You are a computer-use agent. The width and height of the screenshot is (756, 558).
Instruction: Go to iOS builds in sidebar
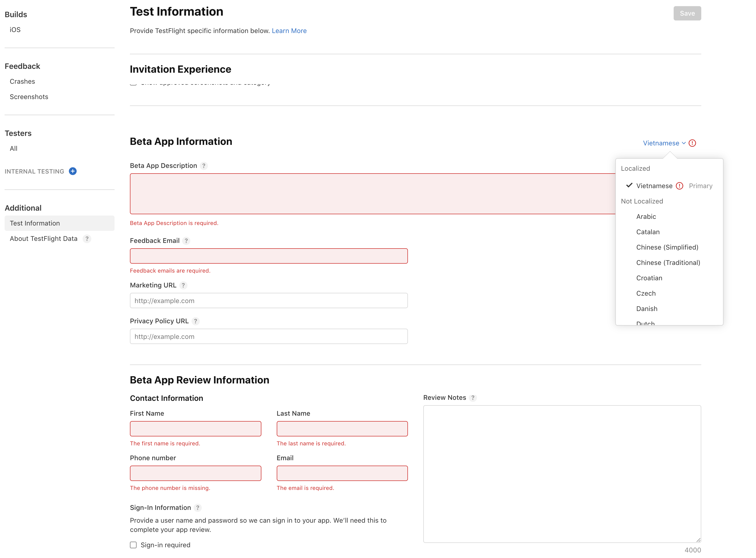[15, 30]
